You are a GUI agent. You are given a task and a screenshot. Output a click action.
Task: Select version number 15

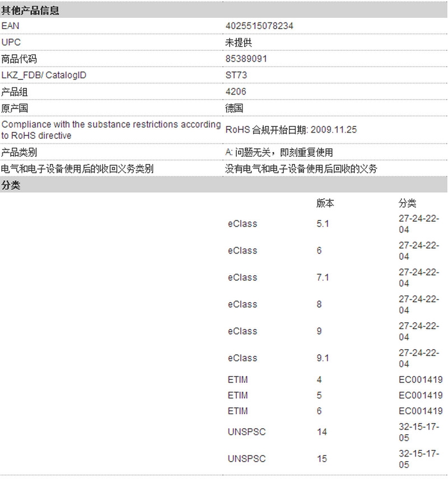(322, 459)
